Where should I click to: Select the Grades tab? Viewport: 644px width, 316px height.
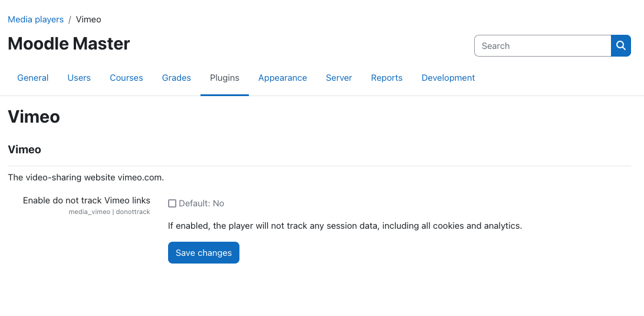(x=176, y=78)
